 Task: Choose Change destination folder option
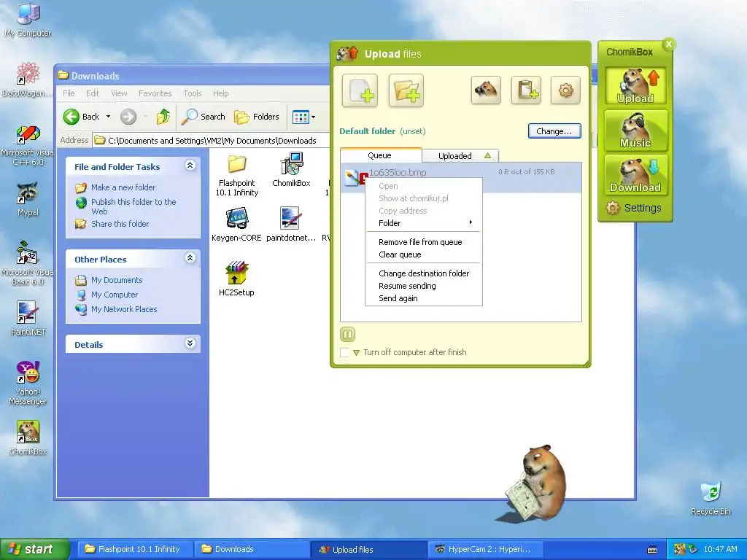424,273
